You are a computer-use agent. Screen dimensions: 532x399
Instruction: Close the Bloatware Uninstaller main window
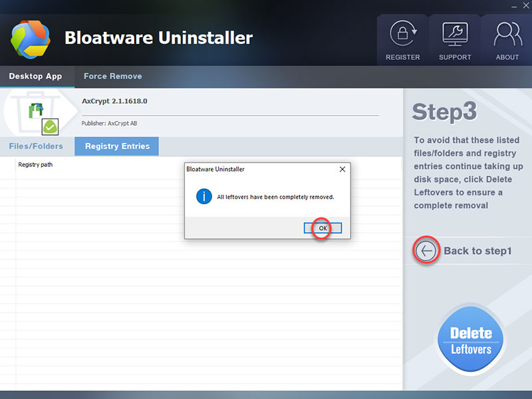point(526,6)
